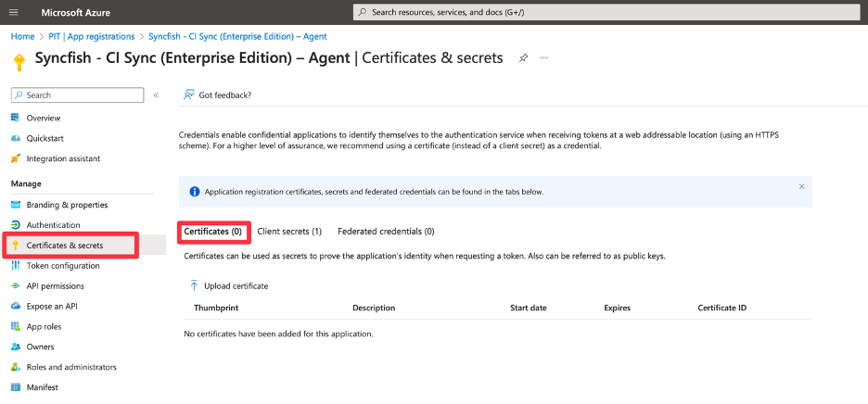Image resolution: width=868 pixels, height=404 pixels.
Task: Click the Upload certificate button
Action: click(x=229, y=286)
